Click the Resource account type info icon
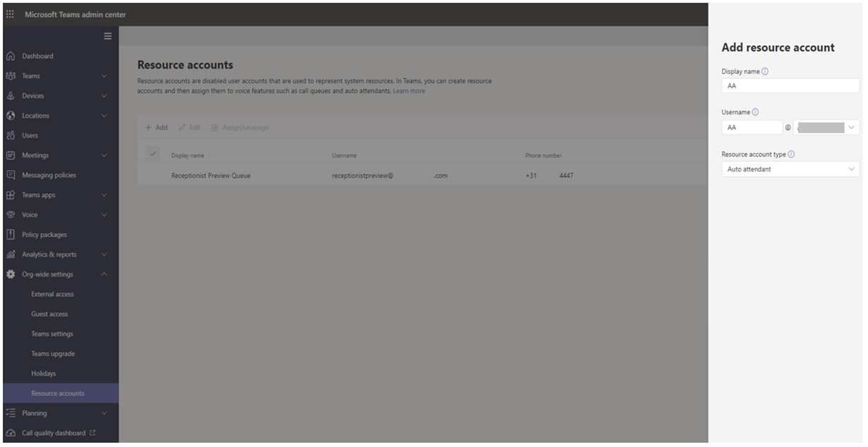The image size is (868, 447). (790, 154)
